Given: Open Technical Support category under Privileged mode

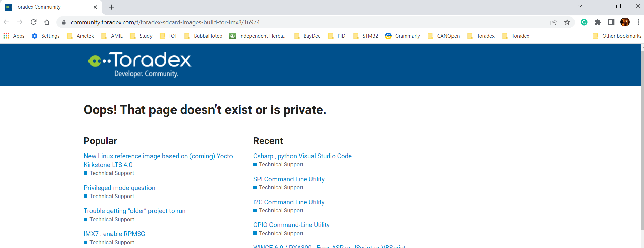Looking at the screenshot, I should click(109, 197).
